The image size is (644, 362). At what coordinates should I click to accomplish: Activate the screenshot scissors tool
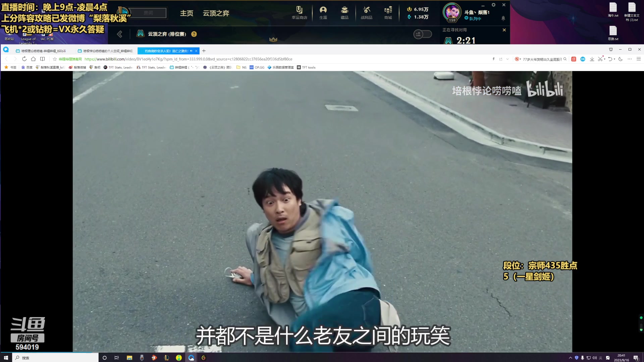pyautogui.click(x=600, y=59)
